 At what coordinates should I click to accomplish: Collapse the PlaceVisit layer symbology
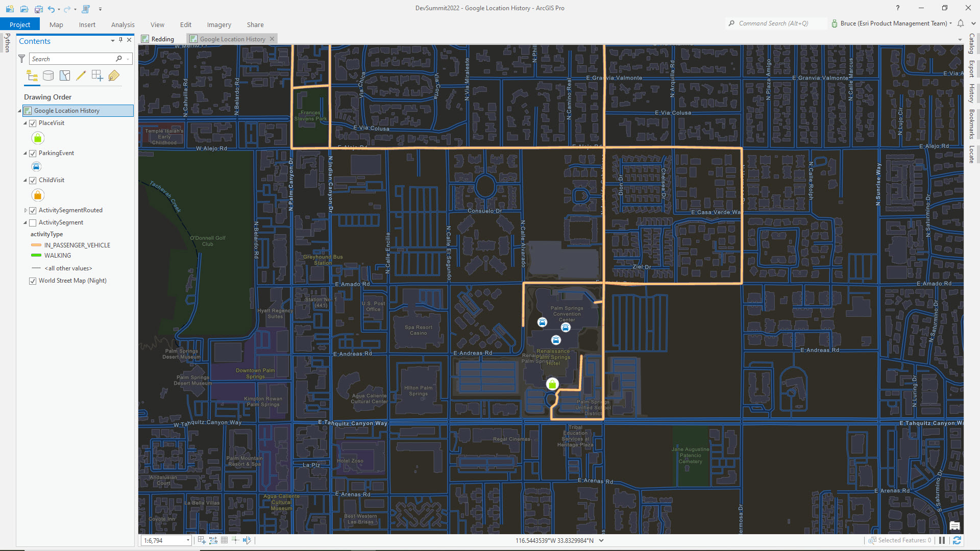coord(24,123)
